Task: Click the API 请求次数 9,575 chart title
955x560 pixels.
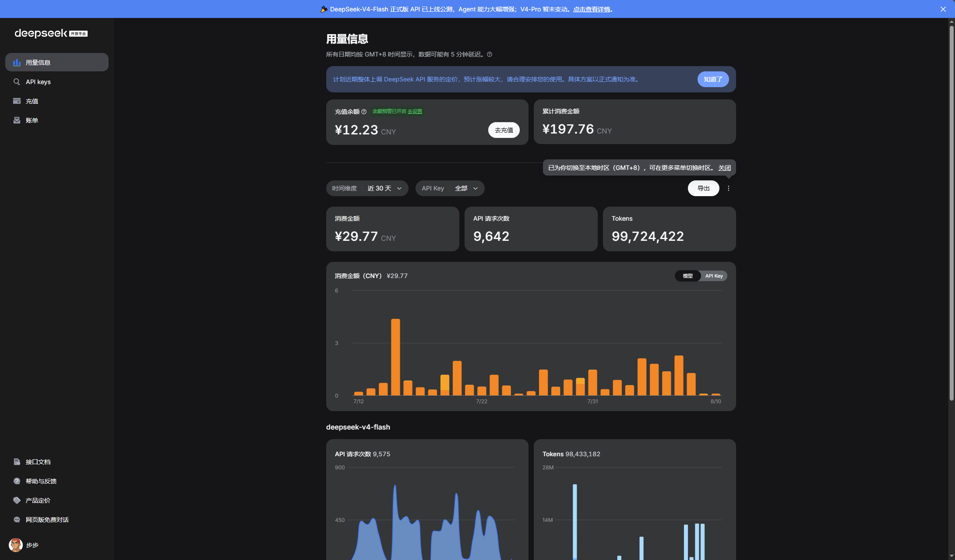Action: click(x=363, y=454)
